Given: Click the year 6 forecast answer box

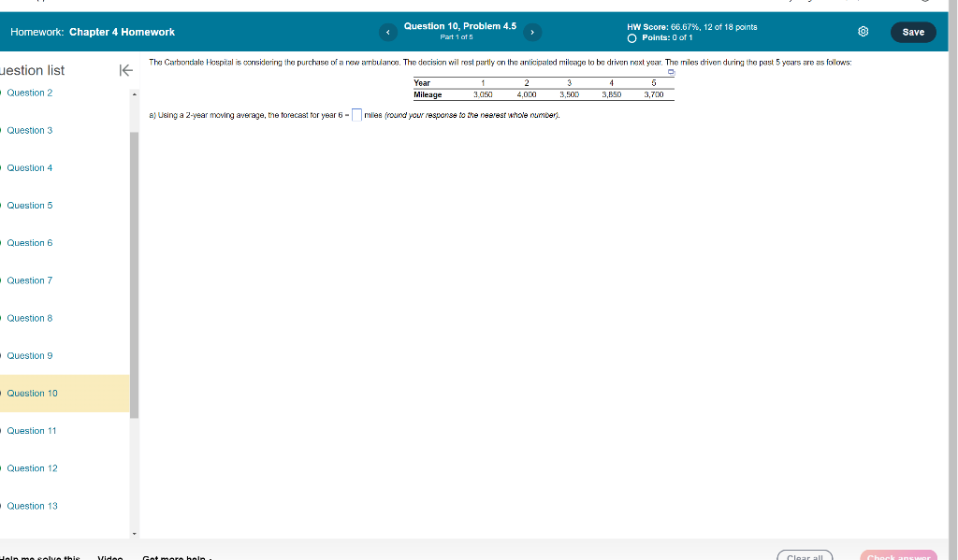Looking at the screenshot, I should [x=356, y=115].
